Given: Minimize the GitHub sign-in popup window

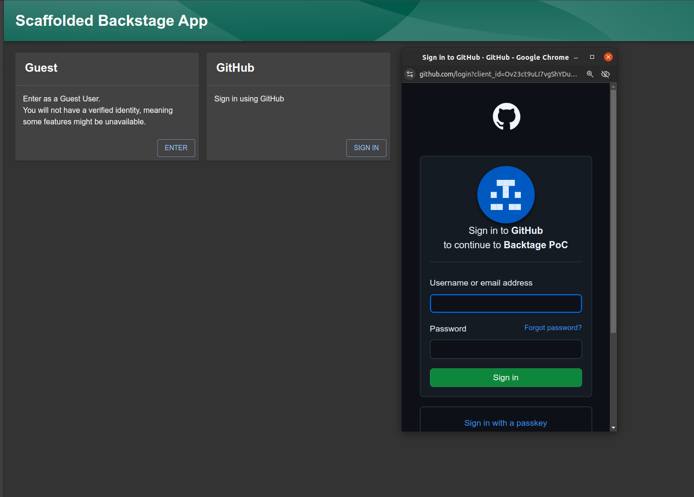Looking at the screenshot, I should (x=576, y=58).
